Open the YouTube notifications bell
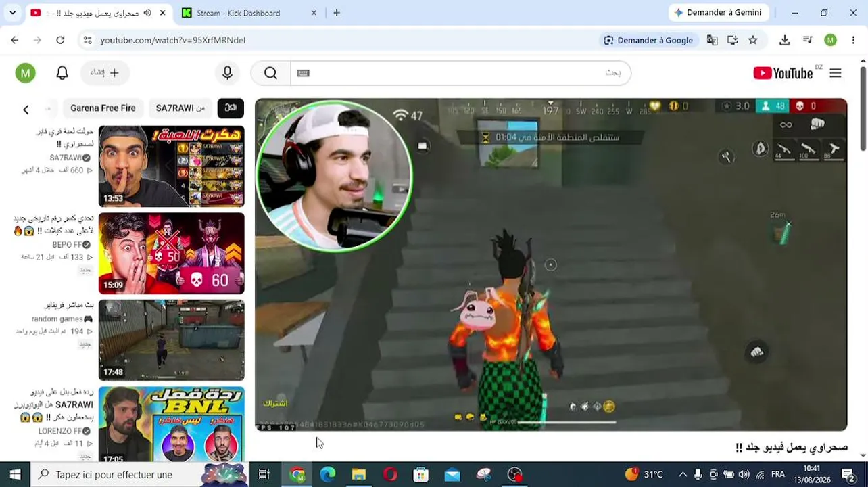Screen dimensions: 868x487 tap(62, 73)
